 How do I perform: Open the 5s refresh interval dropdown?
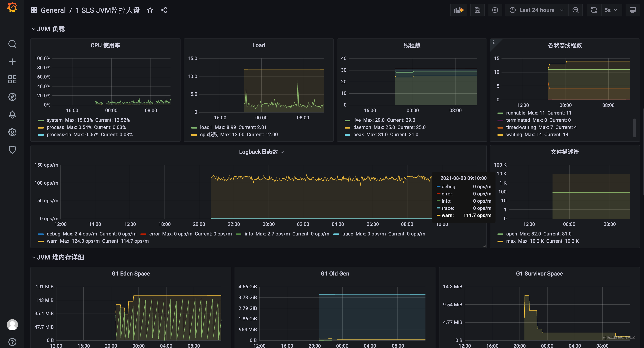(611, 10)
